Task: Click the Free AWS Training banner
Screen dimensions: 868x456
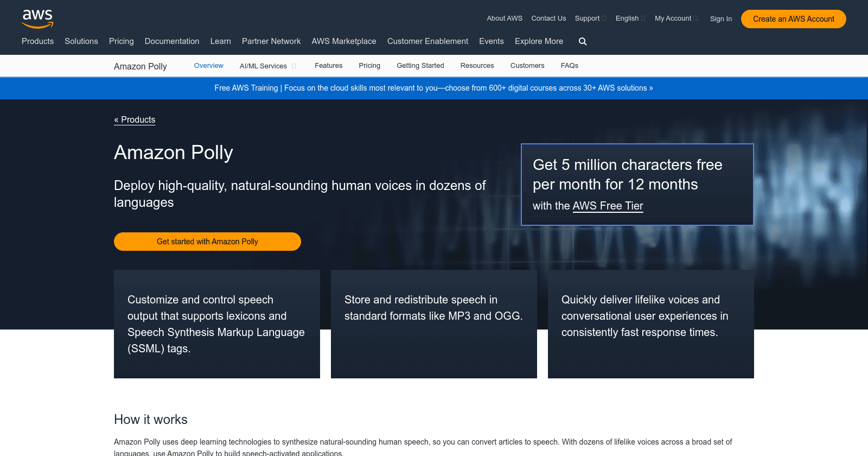Action: pyautogui.click(x=433, y=88)
